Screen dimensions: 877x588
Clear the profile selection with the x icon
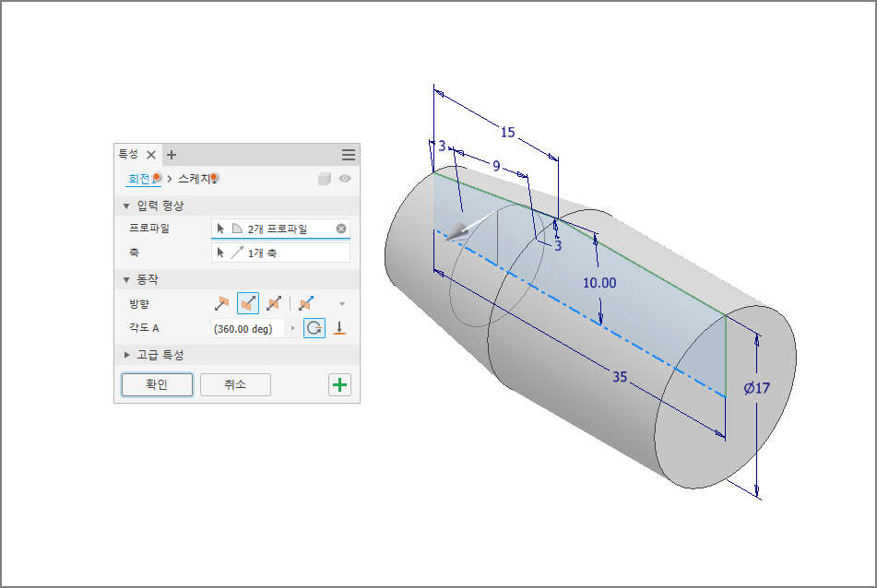click(341, 229)
